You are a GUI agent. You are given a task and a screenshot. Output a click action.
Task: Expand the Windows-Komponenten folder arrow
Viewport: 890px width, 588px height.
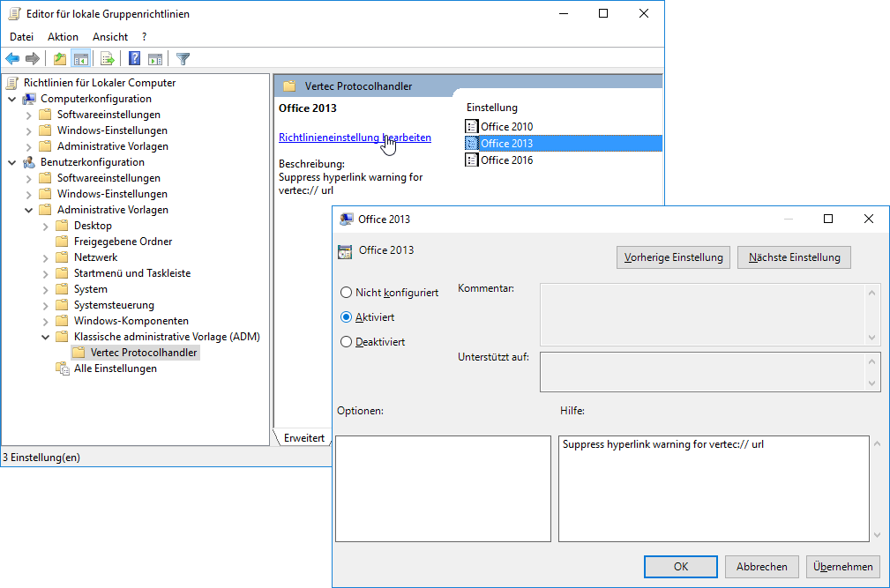click(46, 321)
